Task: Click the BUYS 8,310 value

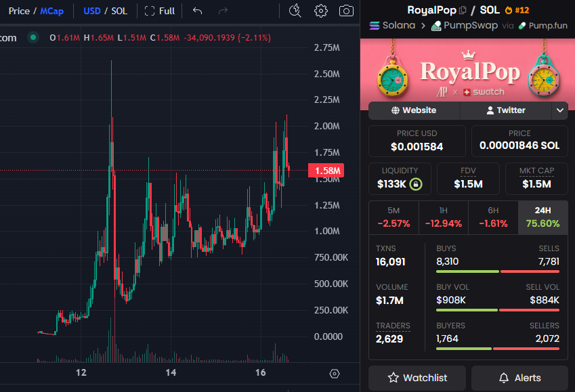Action: click(x=448, y=261)
